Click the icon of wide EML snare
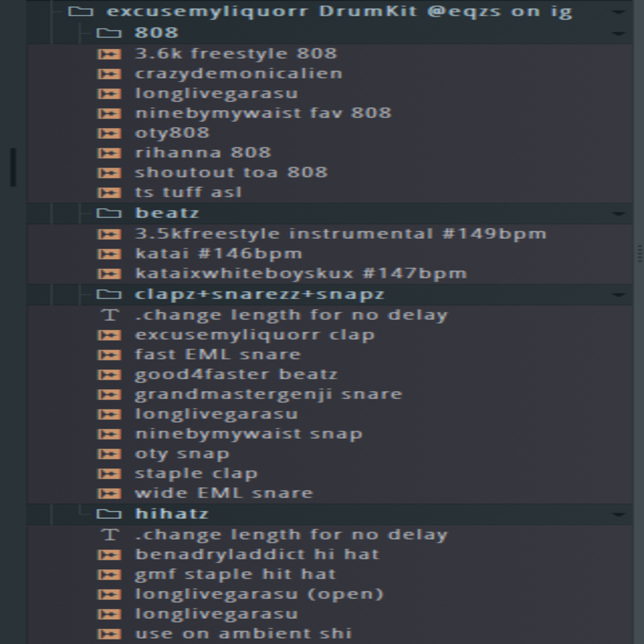Screen dimensions: 644x644 (109, 494)
